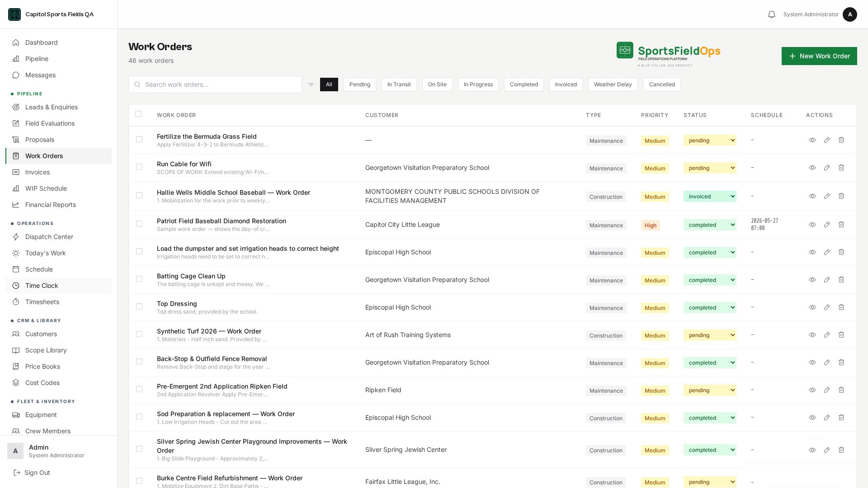Open status dropdown for Load the dumpster order

coord(710,253)
